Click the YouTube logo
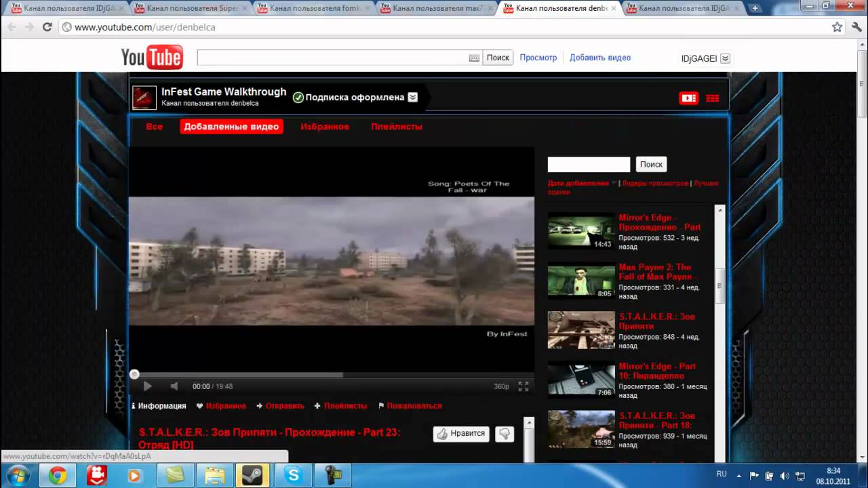Screen dimensions: 868x488 152,58
